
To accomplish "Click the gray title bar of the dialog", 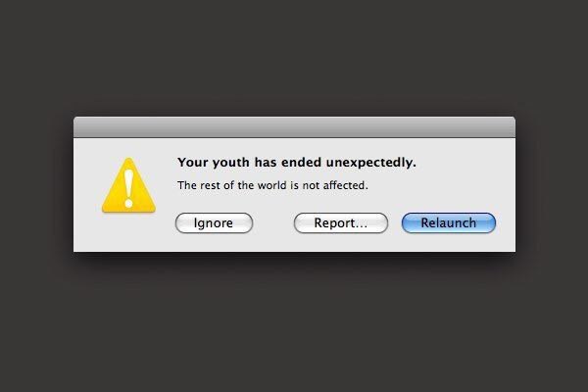I will click(x=294, y=127).
